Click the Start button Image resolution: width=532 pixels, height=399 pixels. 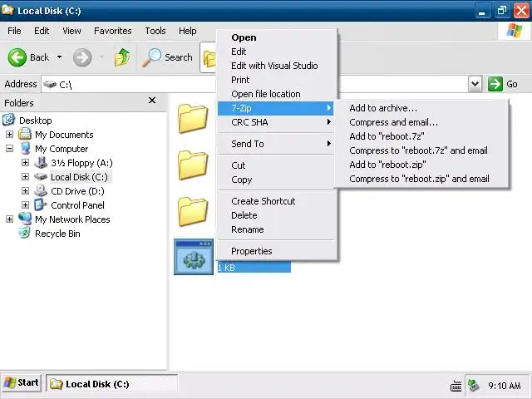tap(21, 383)
